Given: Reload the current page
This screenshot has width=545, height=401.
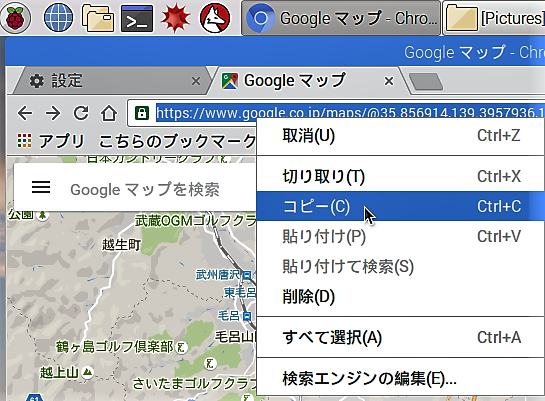Looking at the screenshot, I should click(81, 113).
